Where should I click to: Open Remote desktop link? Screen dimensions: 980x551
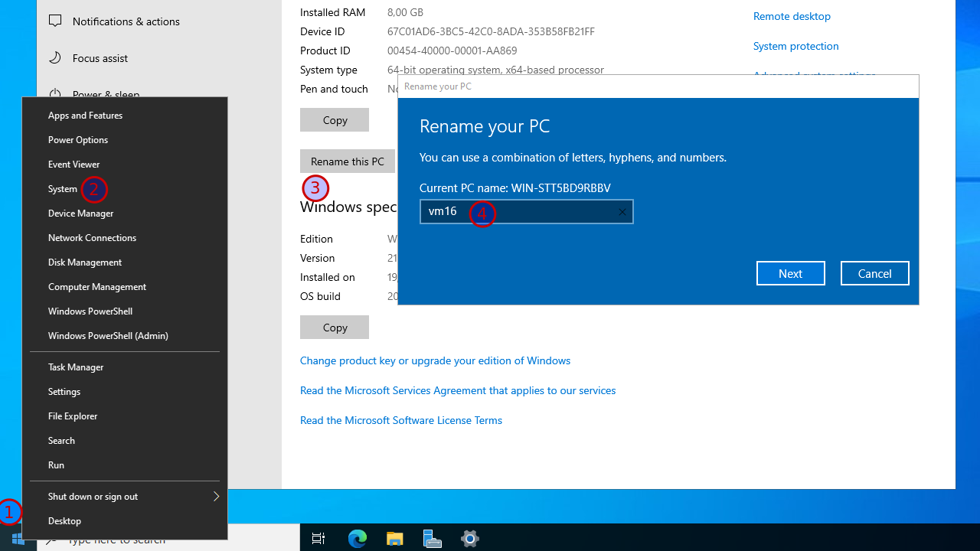click(792, 16)
